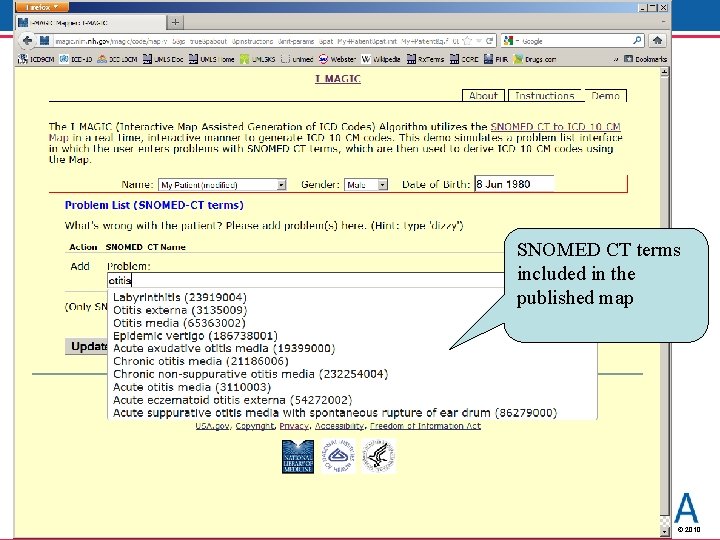720x540 pixels.
Task: Go to the browser Home page icon
Action: click(x=658, y=40)
